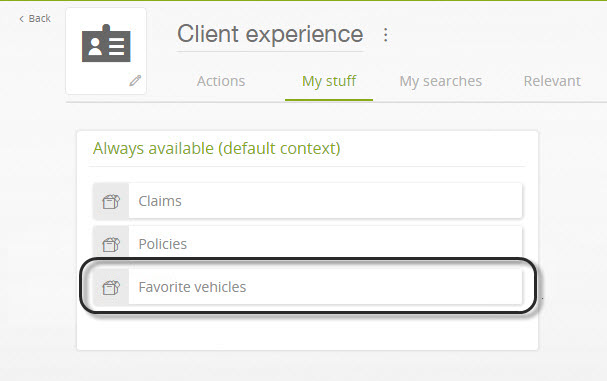Click the underline beneath Client experience title

click(270, 51)
